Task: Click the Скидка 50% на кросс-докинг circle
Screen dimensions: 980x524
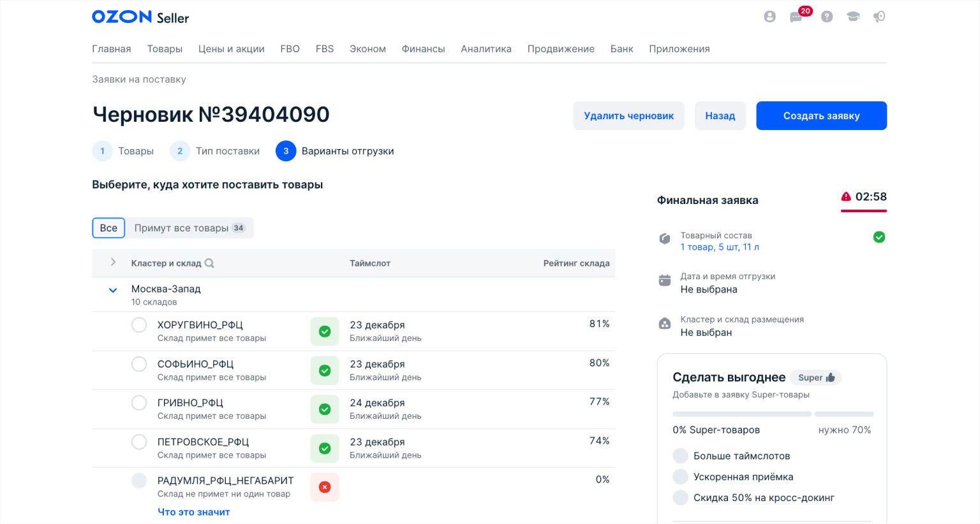Action: [x=681, y=498]
